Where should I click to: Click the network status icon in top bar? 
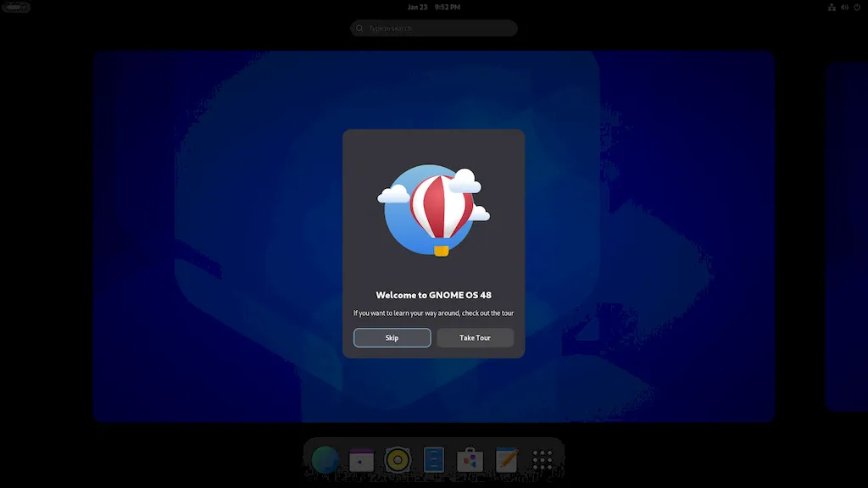(832, 7)
